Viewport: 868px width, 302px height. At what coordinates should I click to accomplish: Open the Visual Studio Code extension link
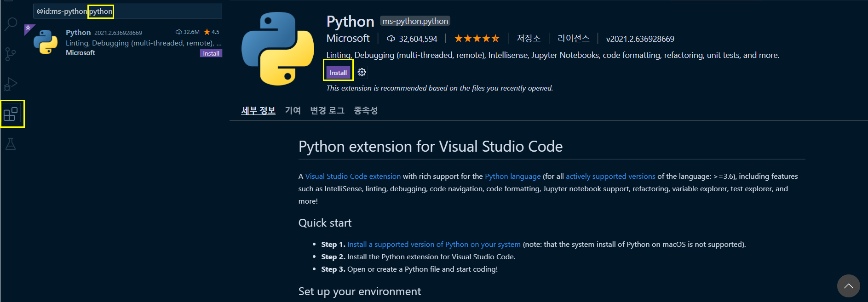pos(353,177)
